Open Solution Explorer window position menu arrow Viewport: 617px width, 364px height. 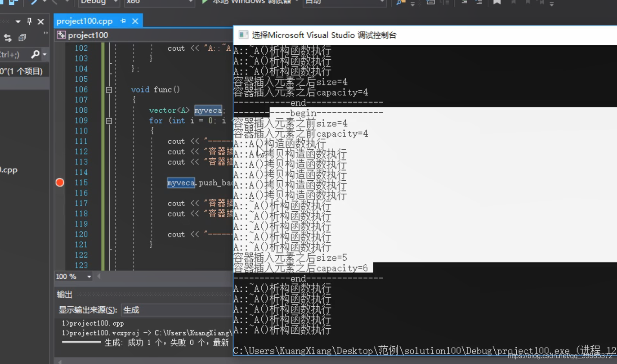[x=18, y=21]
